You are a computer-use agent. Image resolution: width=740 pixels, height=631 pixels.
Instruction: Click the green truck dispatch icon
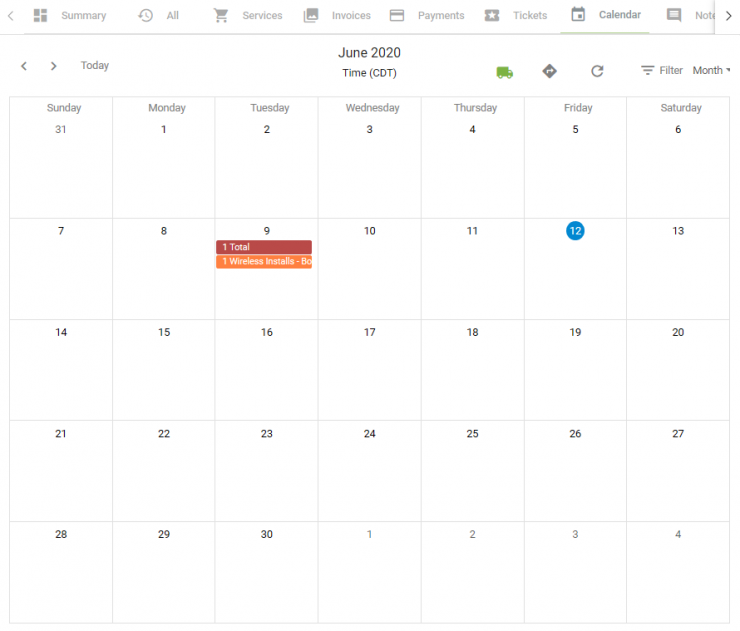coord(505,72)
